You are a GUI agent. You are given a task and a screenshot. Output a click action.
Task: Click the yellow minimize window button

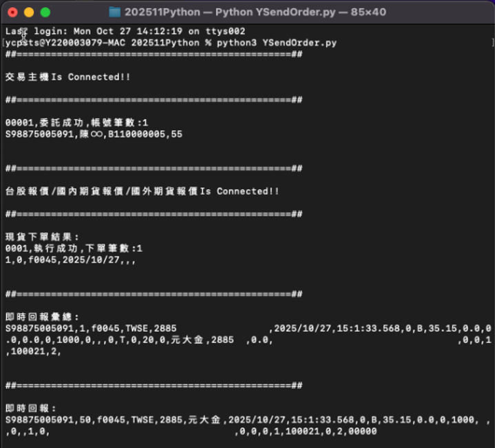(x=29, y=12)
